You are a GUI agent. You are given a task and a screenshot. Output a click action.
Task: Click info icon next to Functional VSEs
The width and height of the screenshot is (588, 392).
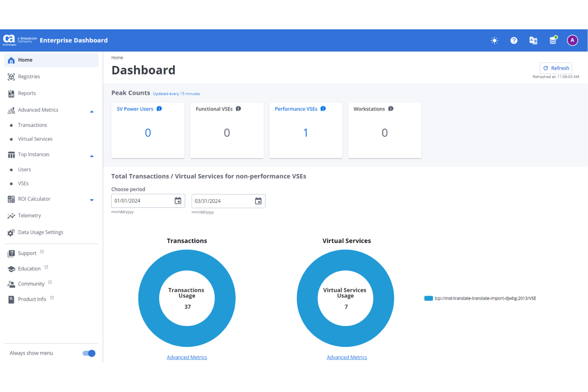point(238,108)
